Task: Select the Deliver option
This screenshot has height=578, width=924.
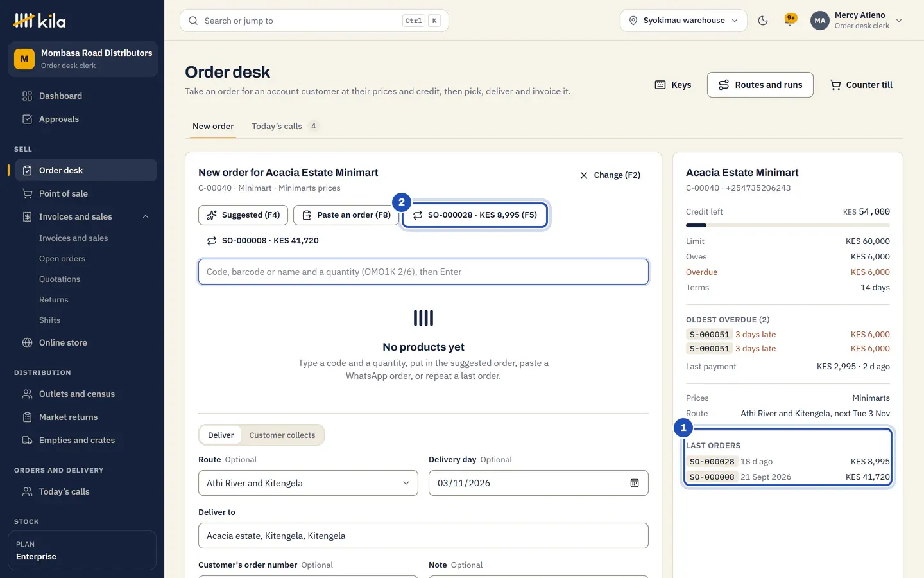Action: (221, 435)
